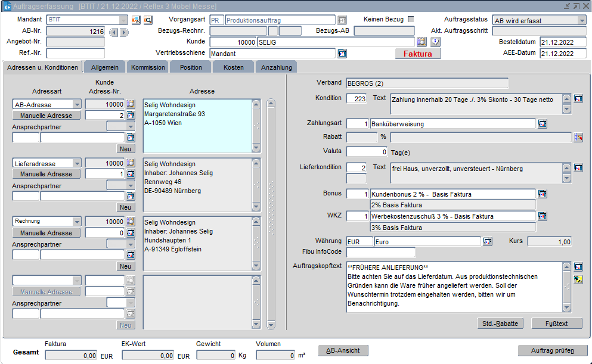The image size is (592, 364).
Task: Open the value list for WKZ
Action: (542, 216)
